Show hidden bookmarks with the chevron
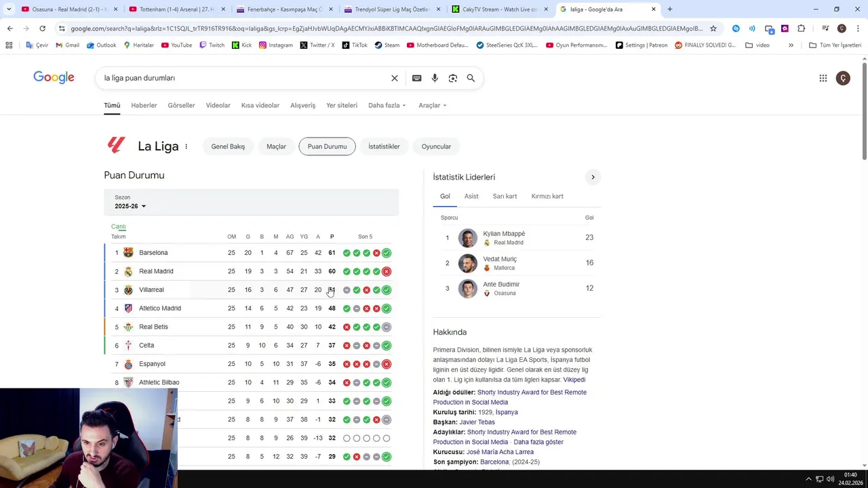The width and height of the screenshot is (868, 488). [791, 45]
